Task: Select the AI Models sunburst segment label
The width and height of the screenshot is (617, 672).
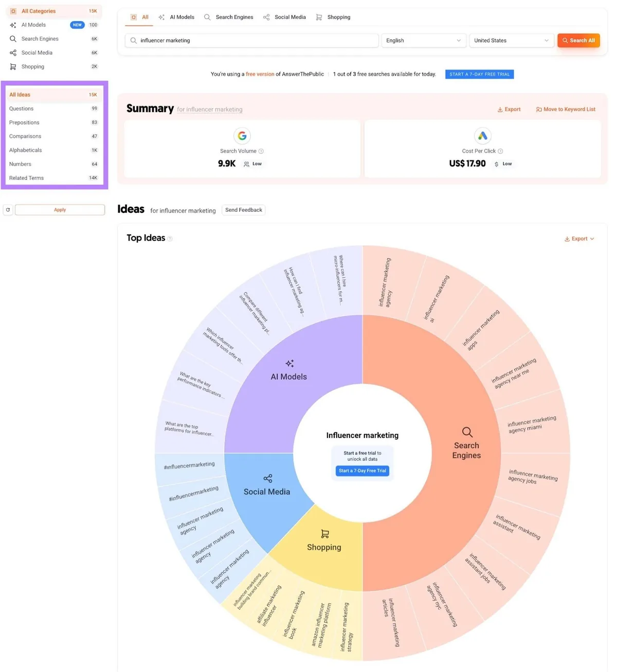Action: (x=289, y=377)
